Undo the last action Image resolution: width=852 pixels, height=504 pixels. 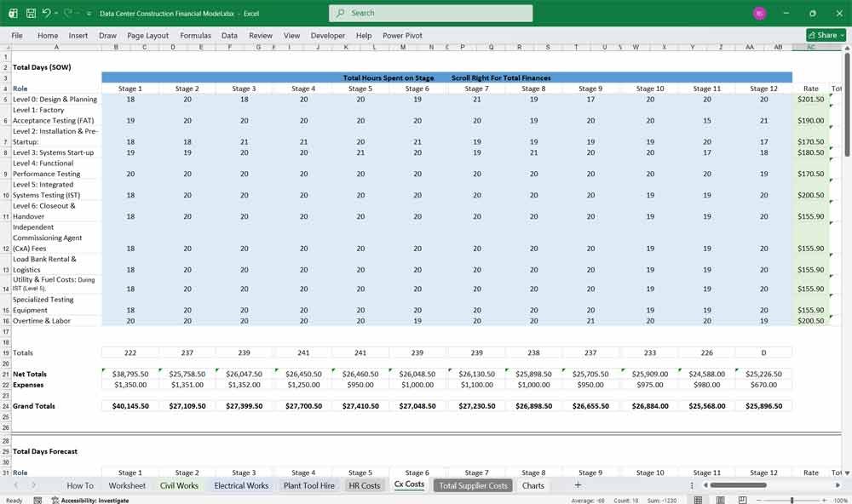click(x=47, y=13)
